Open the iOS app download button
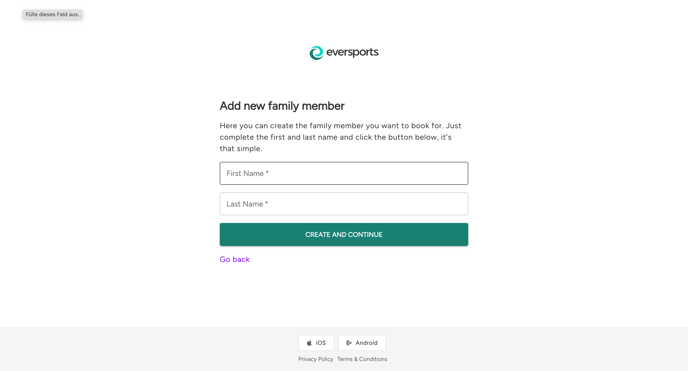688x371 pixels. click(316, 343)
